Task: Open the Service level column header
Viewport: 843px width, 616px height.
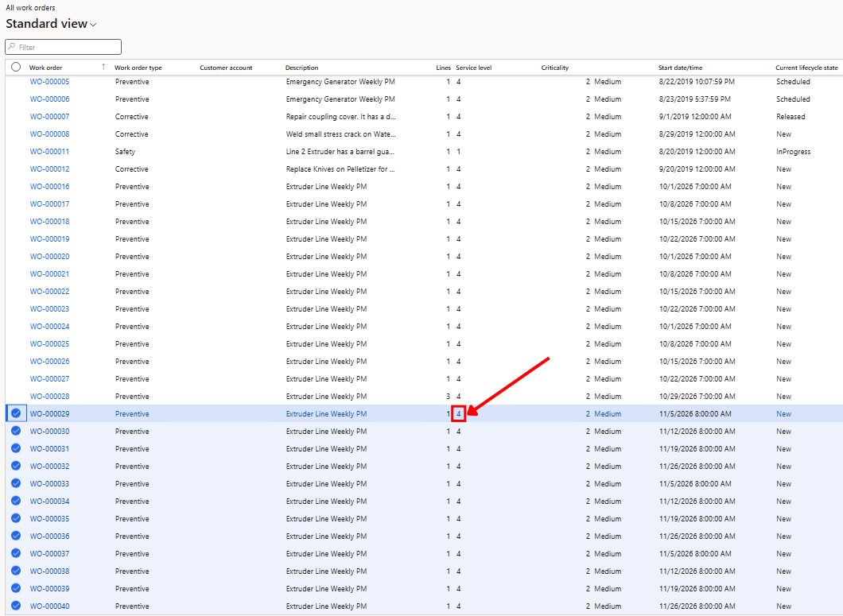Action: tap(474, 68)
